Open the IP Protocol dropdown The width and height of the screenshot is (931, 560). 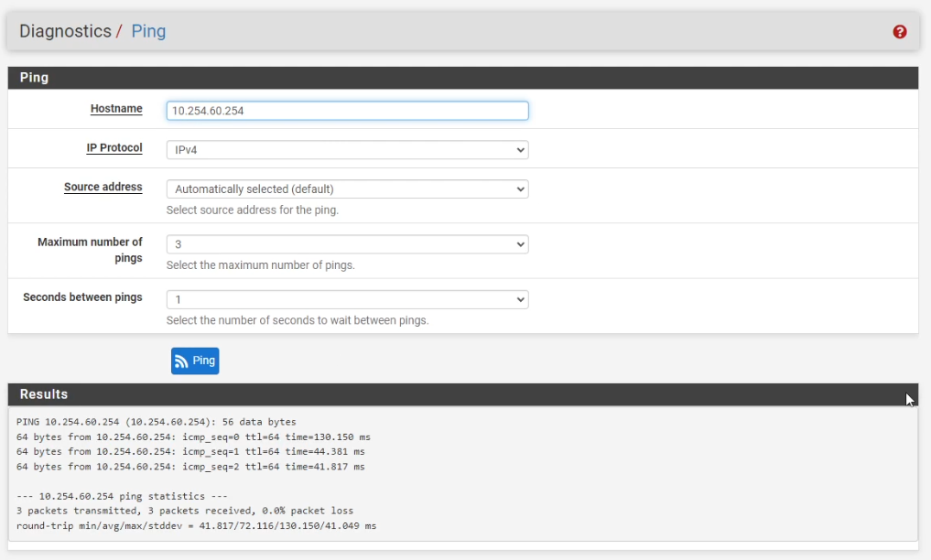pyautogui.click(x=347, y=150)
